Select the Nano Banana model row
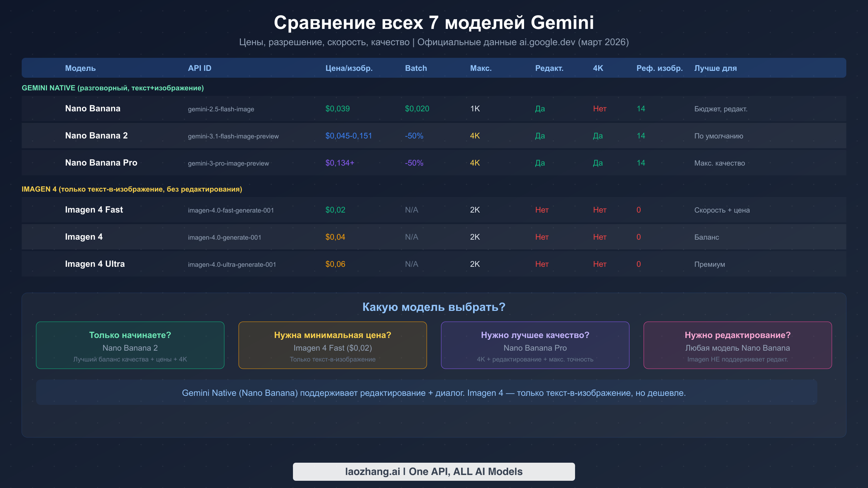Viewport: 868px width, 488px height. click(434, 108)
